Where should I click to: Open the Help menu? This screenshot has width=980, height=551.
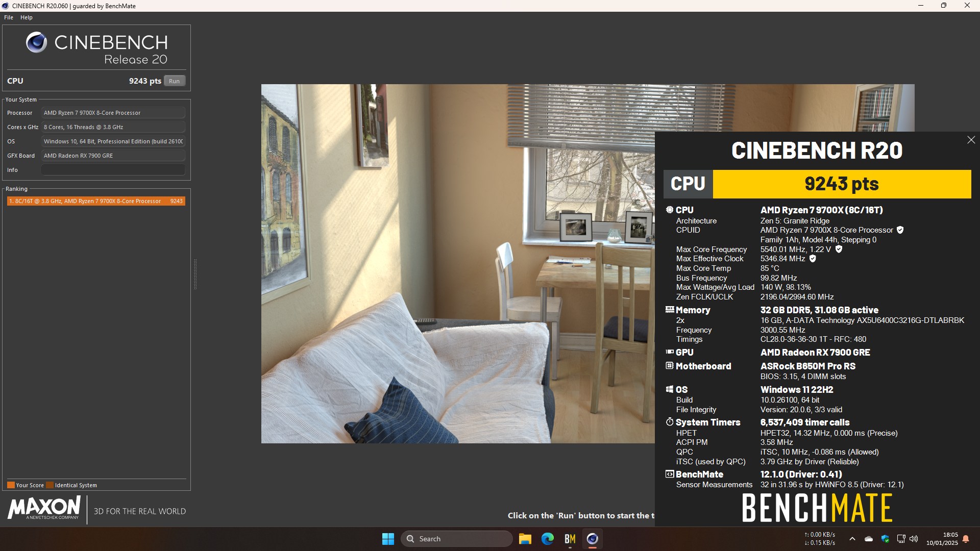tap(27, 17)
